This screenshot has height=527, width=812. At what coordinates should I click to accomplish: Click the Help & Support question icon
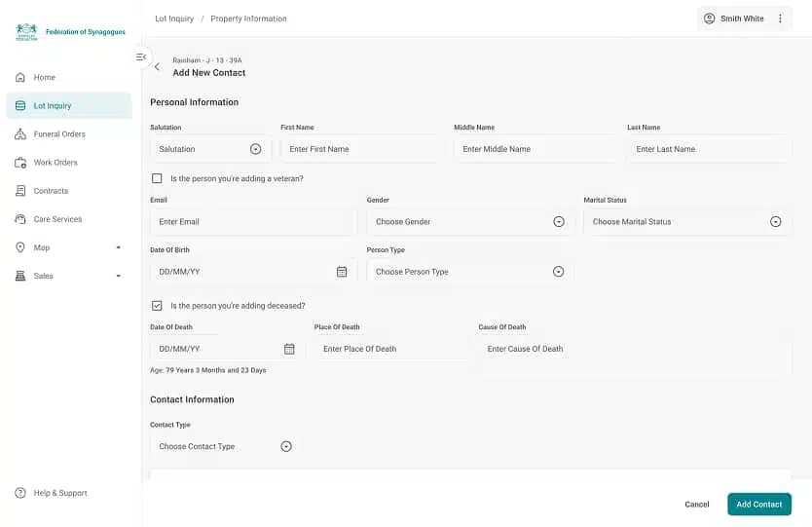(20, 493)
